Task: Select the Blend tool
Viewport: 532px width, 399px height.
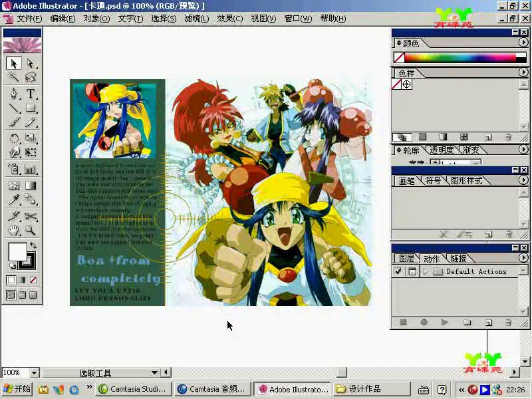Action: [30, 199]
